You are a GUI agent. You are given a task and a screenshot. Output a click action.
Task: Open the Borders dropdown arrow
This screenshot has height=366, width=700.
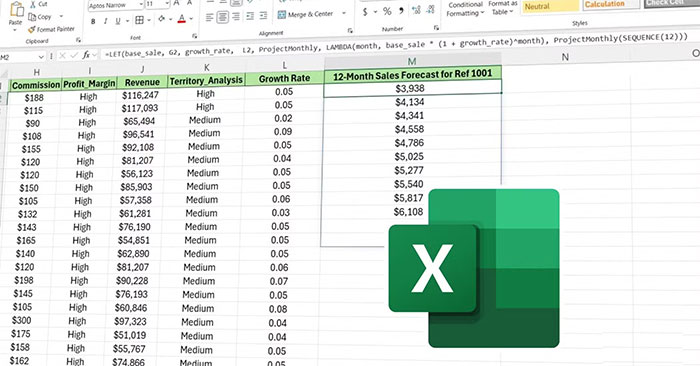click(149, 20)
